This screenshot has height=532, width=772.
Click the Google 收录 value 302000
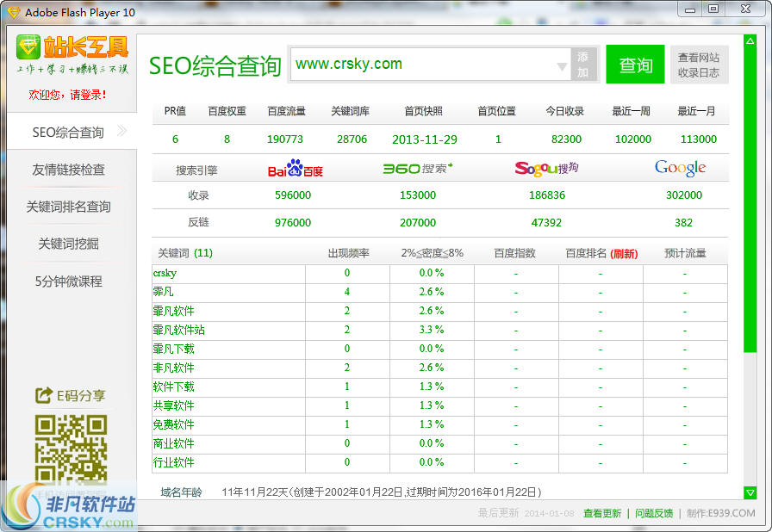pos(684,195)
